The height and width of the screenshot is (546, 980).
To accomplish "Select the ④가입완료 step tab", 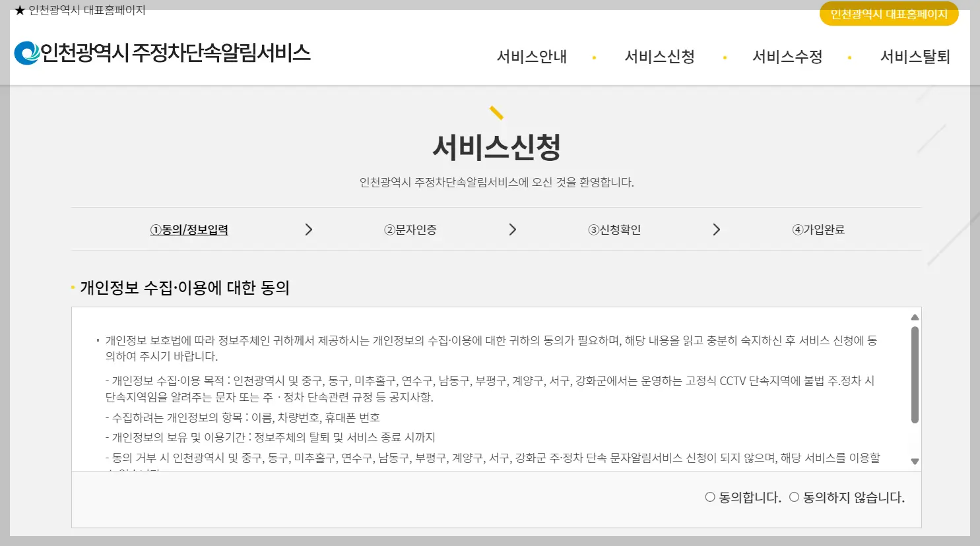I will point(818,229).
